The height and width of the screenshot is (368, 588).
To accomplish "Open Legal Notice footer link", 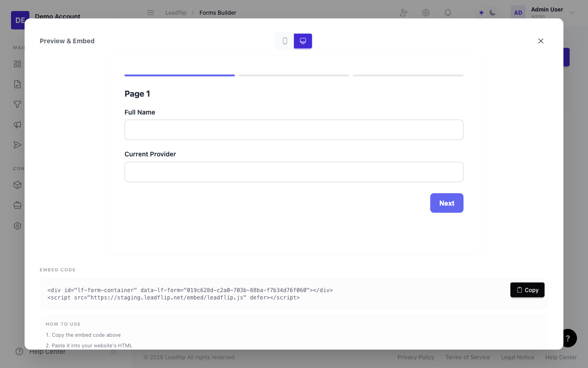I will (x=518, y=357).
